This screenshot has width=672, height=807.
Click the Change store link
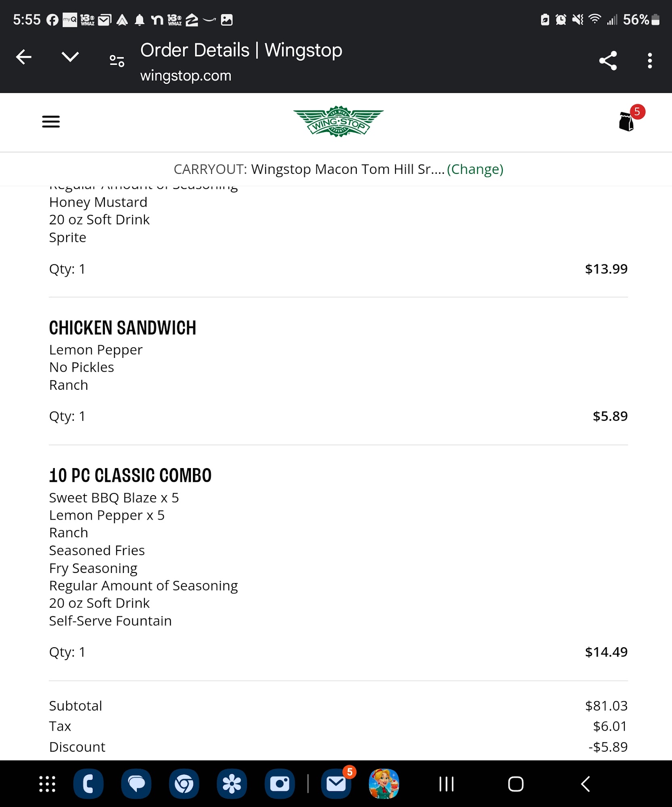pos(475,169)
